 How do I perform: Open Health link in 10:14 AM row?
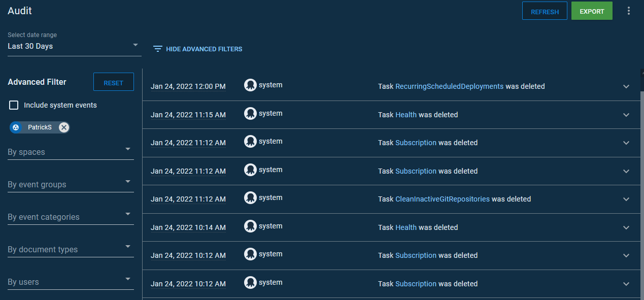pos(406,227)
